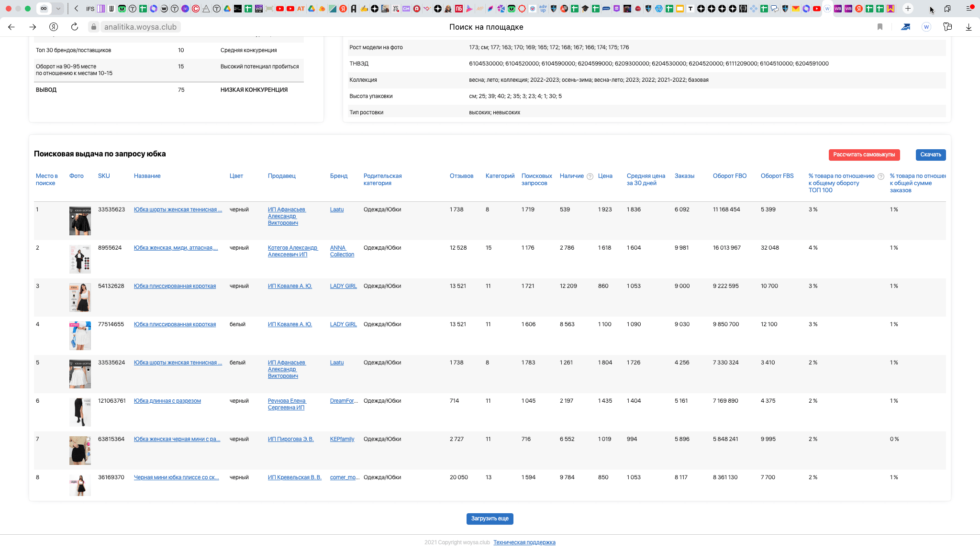Click the Загрузить еще button
This screenshot has height=551, width=980.
tap(490, 518)
